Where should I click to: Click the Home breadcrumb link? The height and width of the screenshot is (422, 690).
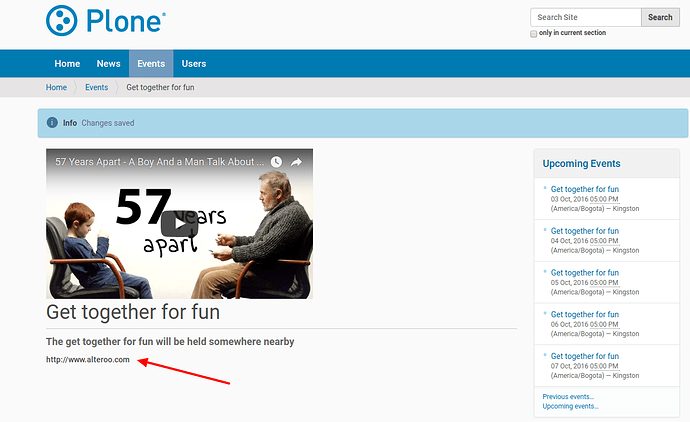click(x=56, y=87)
